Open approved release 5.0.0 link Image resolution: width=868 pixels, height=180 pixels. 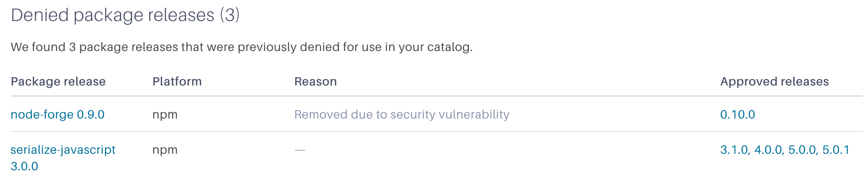click(x=803, y=150)
